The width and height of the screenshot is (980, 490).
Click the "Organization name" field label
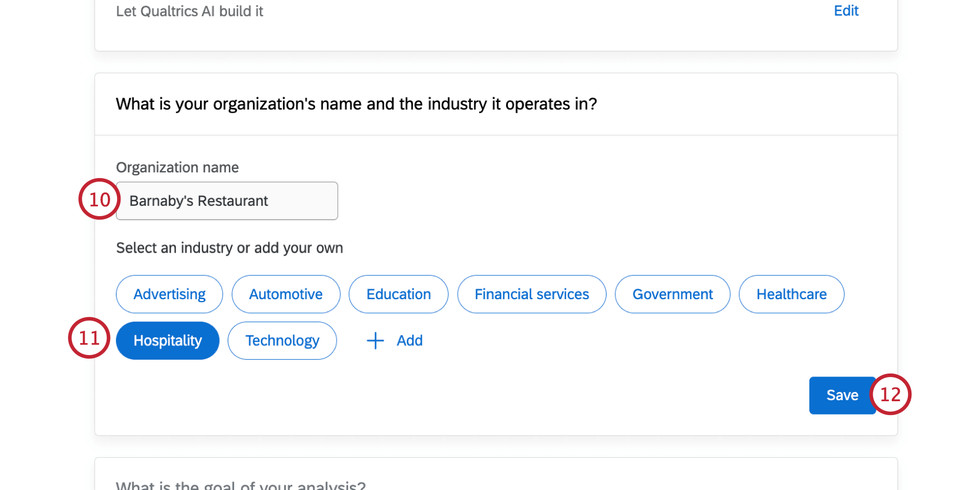click(178, 168)
